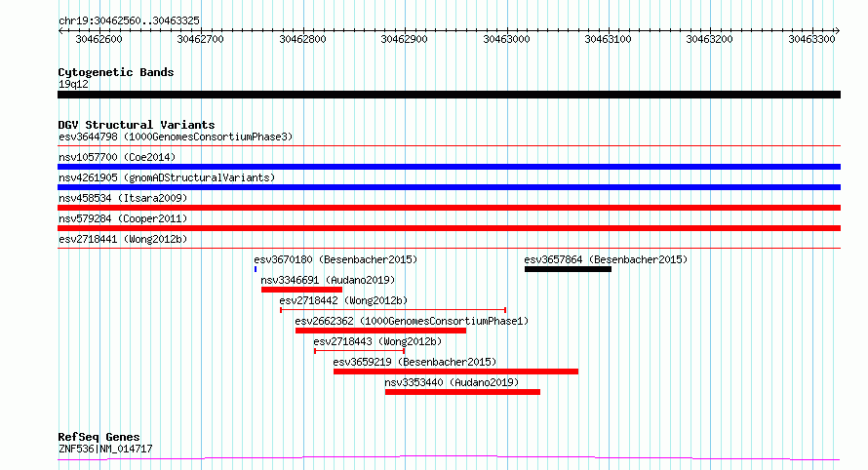Click the red bar under nsv3346691
The image size is (868, 470).
301,290
